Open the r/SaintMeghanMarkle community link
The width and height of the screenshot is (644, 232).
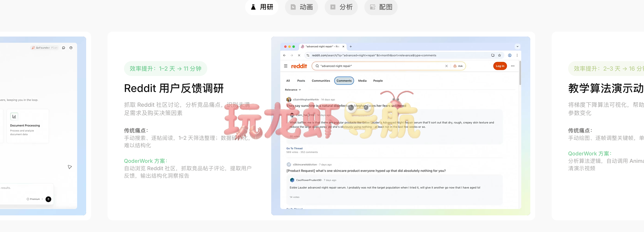tap(306, 99)
